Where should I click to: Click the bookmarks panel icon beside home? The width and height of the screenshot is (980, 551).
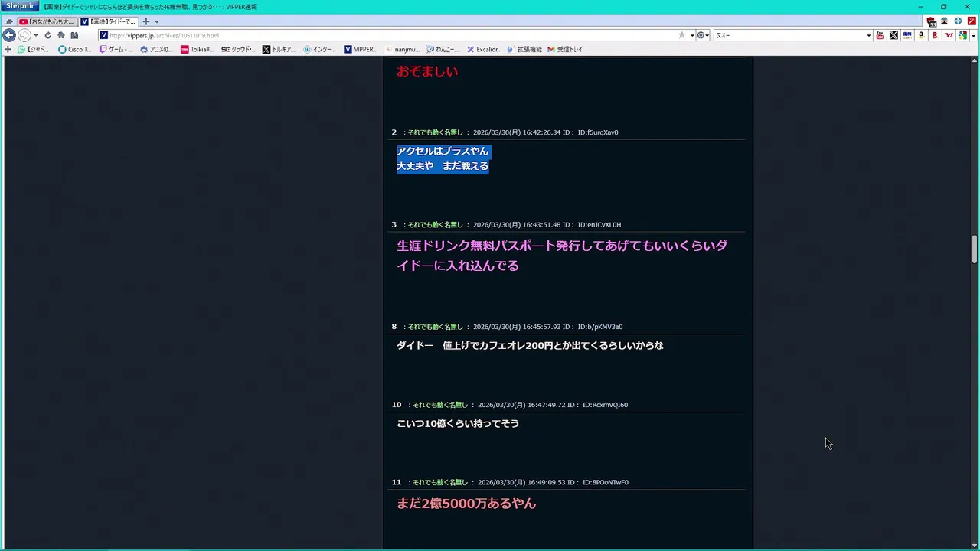click(x=74, y=35)
